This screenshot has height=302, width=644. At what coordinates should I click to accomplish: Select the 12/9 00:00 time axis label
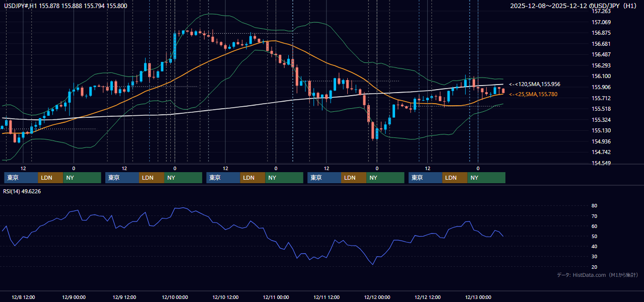pyautogui.click(x=74, y=297)
